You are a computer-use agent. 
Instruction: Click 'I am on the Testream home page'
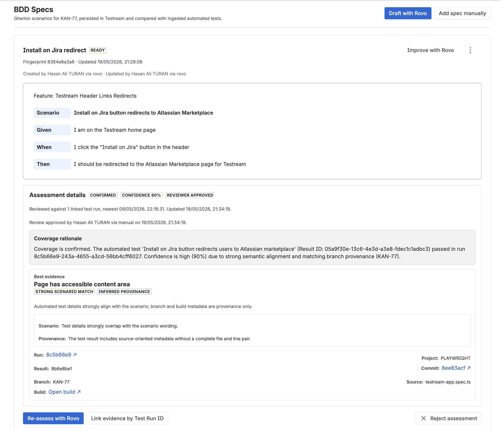115,130
